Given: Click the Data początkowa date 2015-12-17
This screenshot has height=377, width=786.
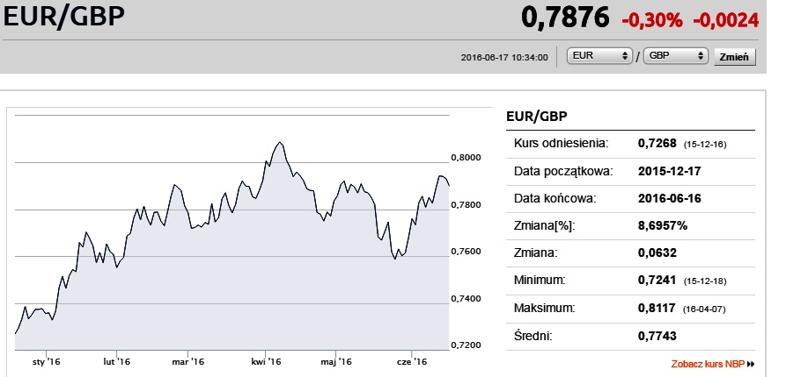Looking at the screenshot, I should tap(669, 171).
